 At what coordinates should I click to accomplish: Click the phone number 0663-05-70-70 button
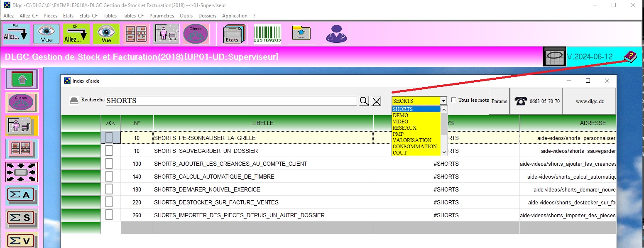point(536,101)
